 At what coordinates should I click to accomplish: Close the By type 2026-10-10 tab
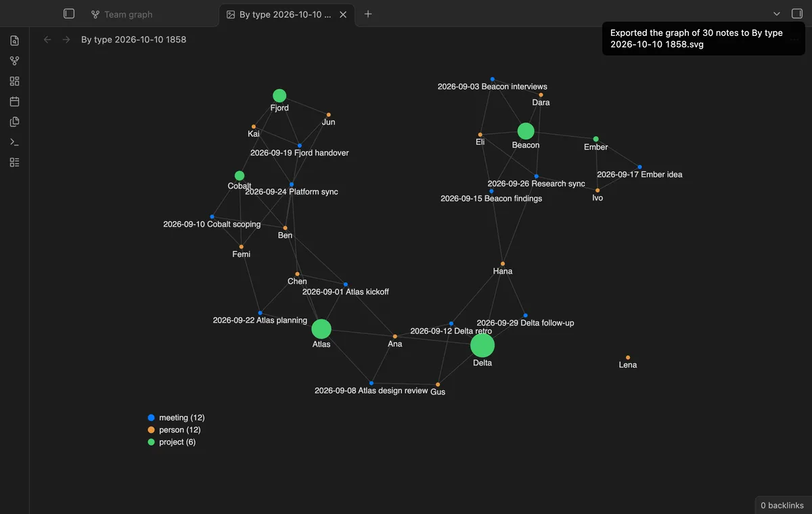click(343, 14)
